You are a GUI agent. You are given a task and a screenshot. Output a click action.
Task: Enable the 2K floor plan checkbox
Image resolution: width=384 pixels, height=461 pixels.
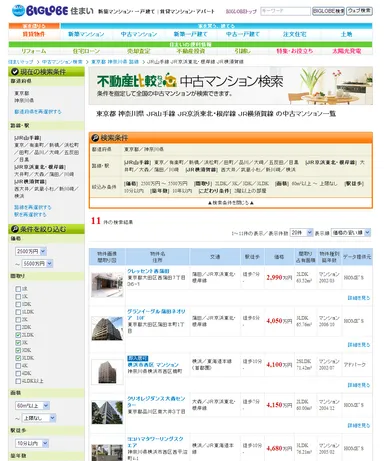click(x=18, y=319)
